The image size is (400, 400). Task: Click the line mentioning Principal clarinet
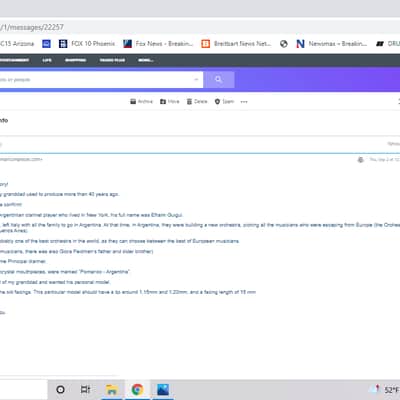pos(23,261)
